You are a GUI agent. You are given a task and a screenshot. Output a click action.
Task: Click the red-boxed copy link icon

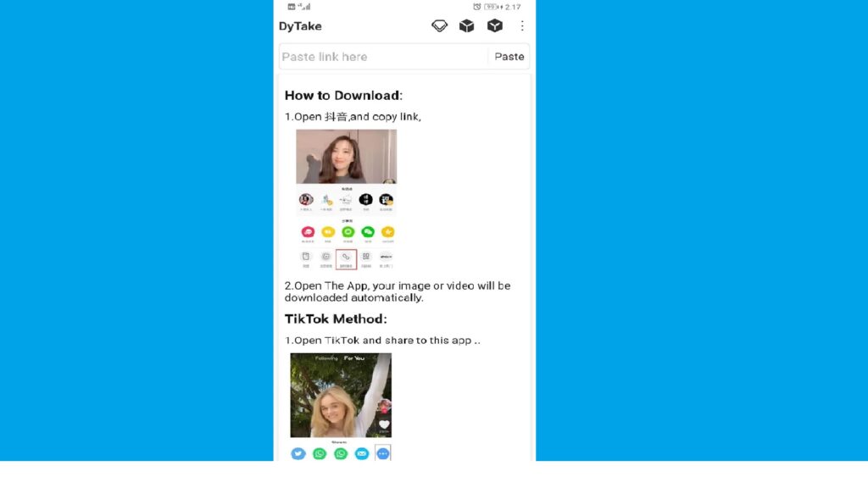point(346,257)
